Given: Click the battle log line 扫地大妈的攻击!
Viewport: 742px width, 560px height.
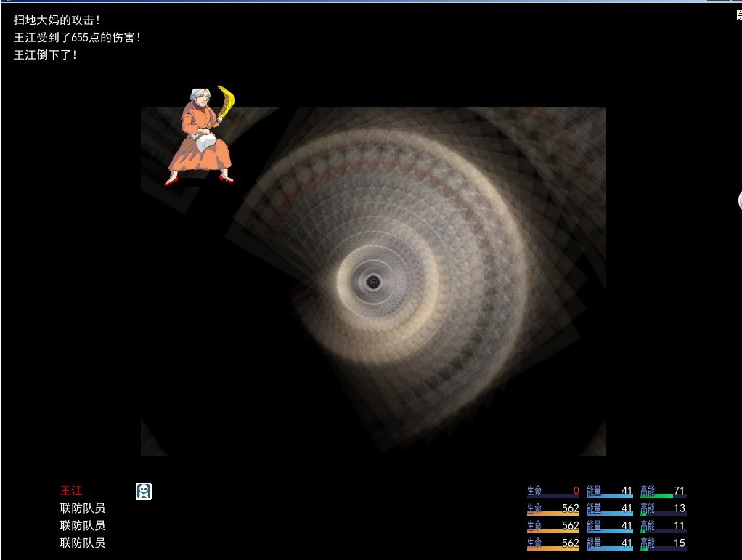Looking at the screenshot, I should tap(57, 20).
